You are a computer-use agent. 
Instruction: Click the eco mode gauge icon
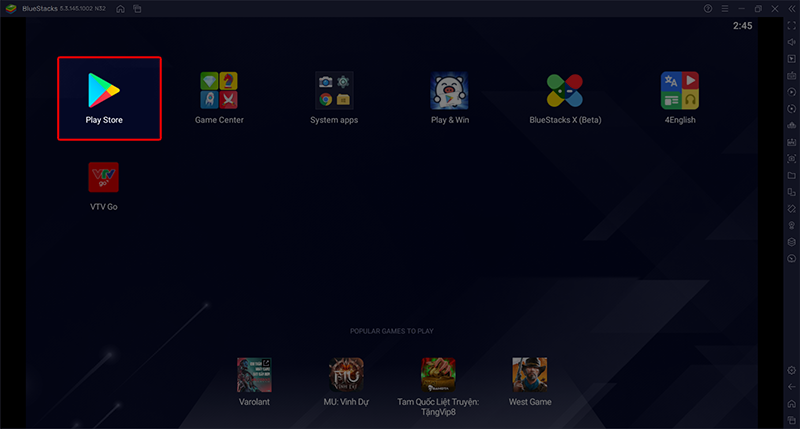(792, 259)
